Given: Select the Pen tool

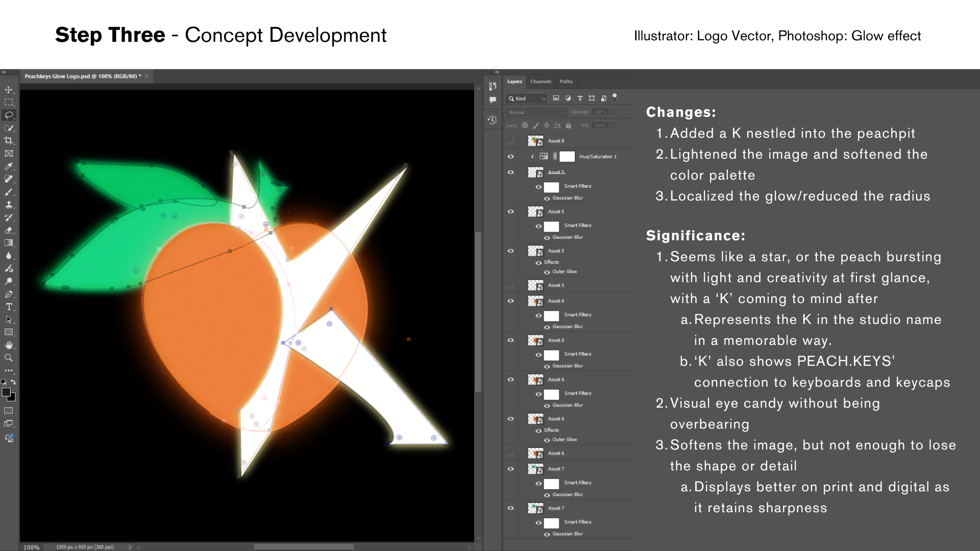Looking at the screenshot, I should click(9, 294).
